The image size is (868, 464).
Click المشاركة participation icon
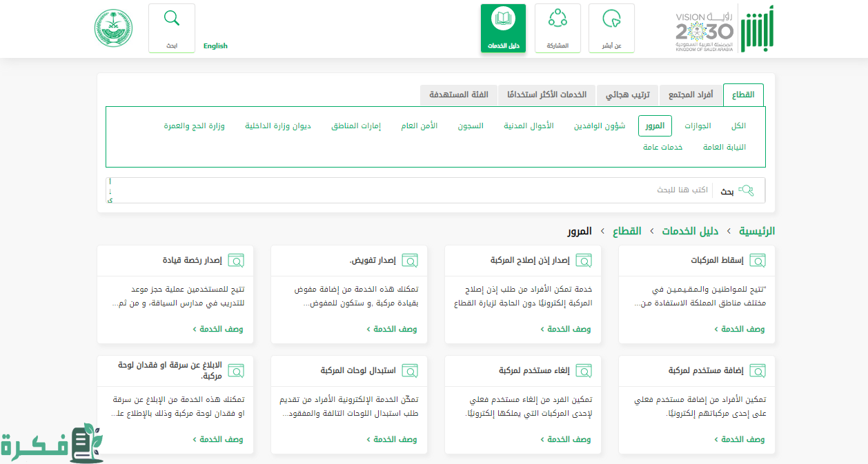(557, 19)
